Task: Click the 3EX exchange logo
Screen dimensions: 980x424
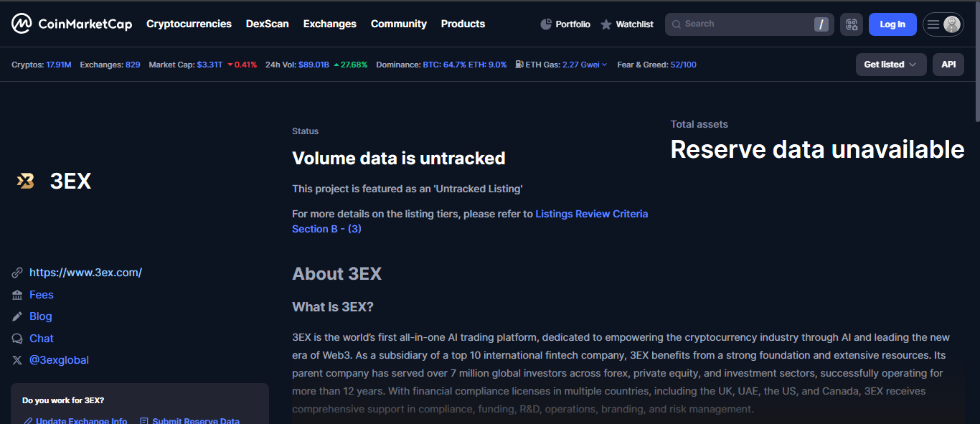Action: 26,182
